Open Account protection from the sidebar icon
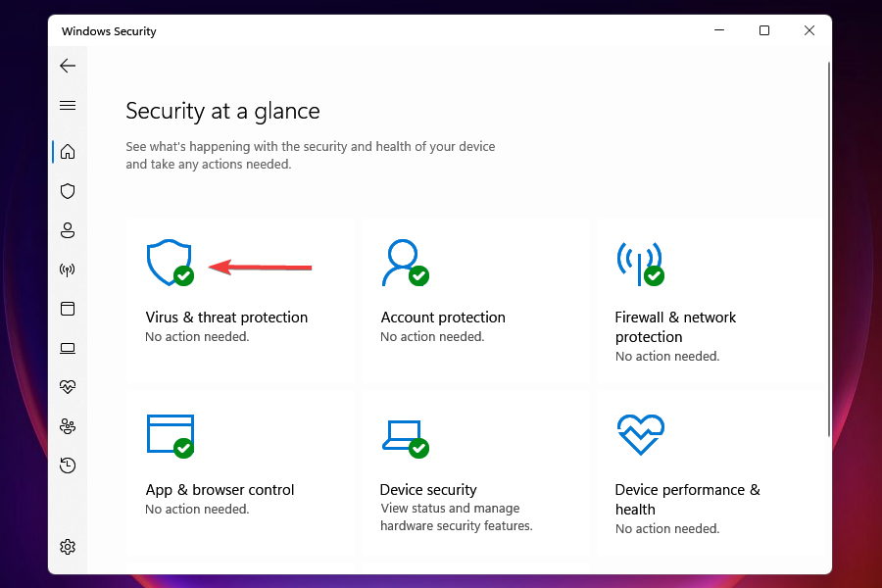The width and height of the screenshot is (882, 588). point(68,230)
